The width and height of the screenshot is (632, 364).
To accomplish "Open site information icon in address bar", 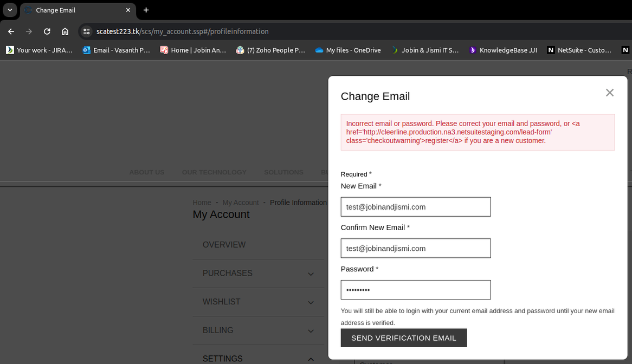I will (x=87, y=31).
